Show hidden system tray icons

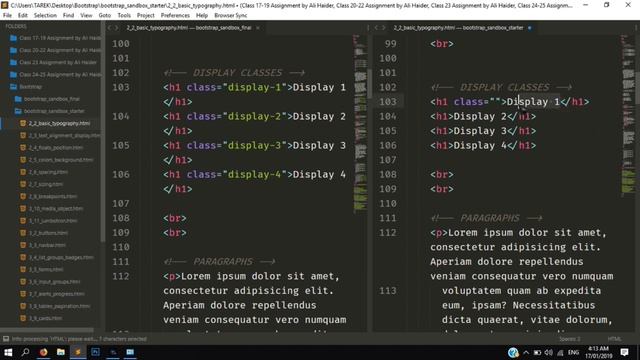click(x=526, y=352)
